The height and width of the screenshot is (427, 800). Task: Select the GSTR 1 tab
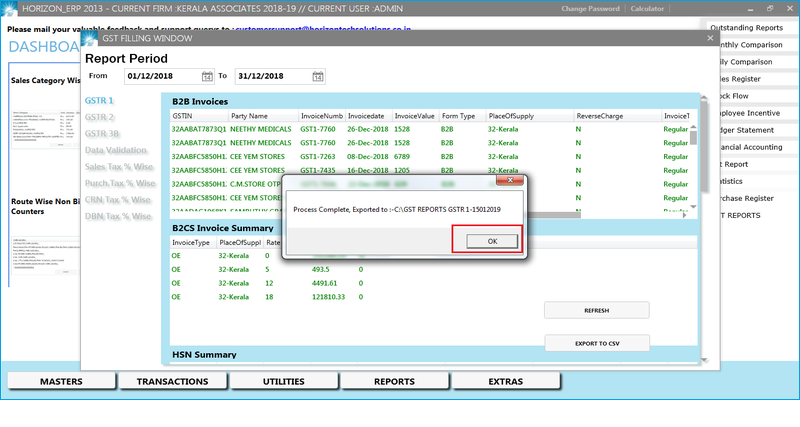(99, 101)
